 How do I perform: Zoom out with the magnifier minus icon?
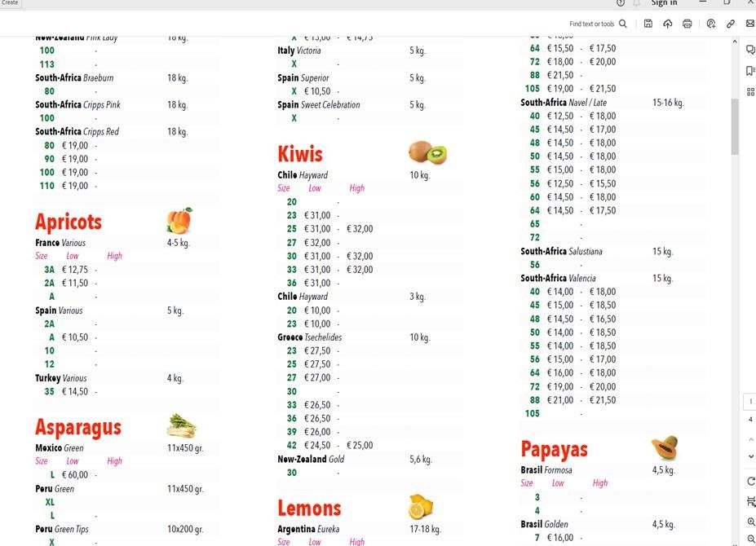click(x=750, y=539)
